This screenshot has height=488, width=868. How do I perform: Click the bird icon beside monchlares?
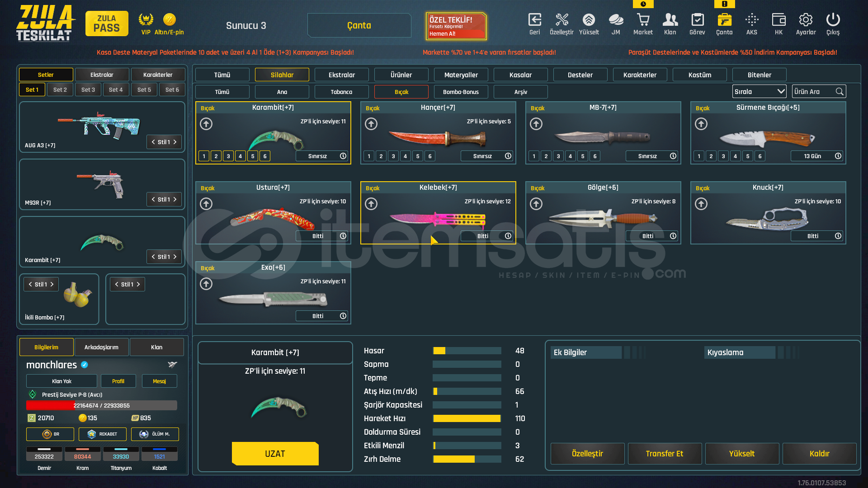click(x=172, y=365)
